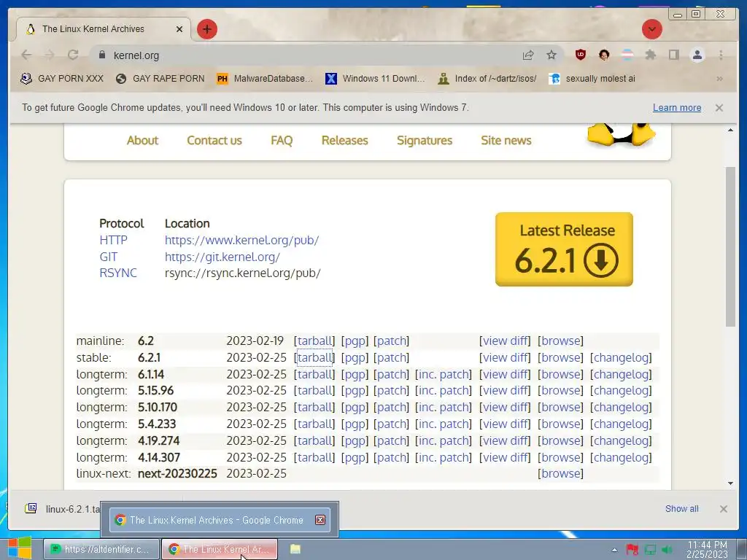747x560 pixels.
Task: Open inc. patch for longterm 5.10.170
Action: (x=444, y=407)
